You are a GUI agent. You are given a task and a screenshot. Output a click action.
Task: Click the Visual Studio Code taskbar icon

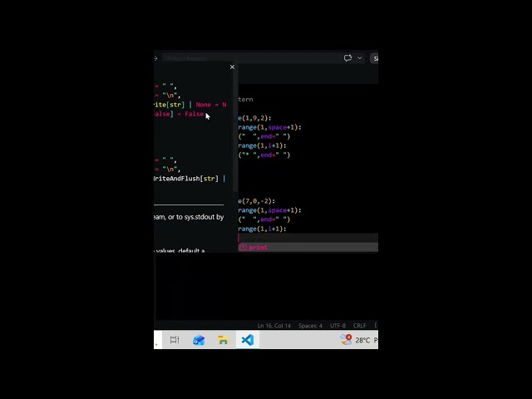[x=248, y=340]
